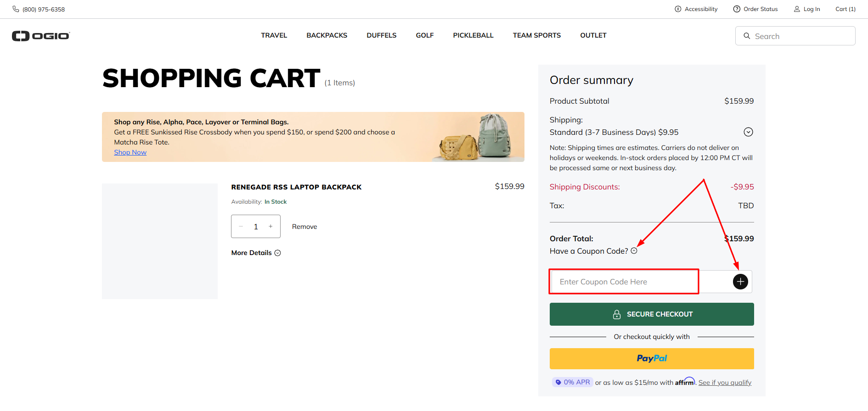The height and width of the screenshot is (411, 868).
Task: Open the TRAVEL menu
Action: pyautogui.click(x=274, y=35)
